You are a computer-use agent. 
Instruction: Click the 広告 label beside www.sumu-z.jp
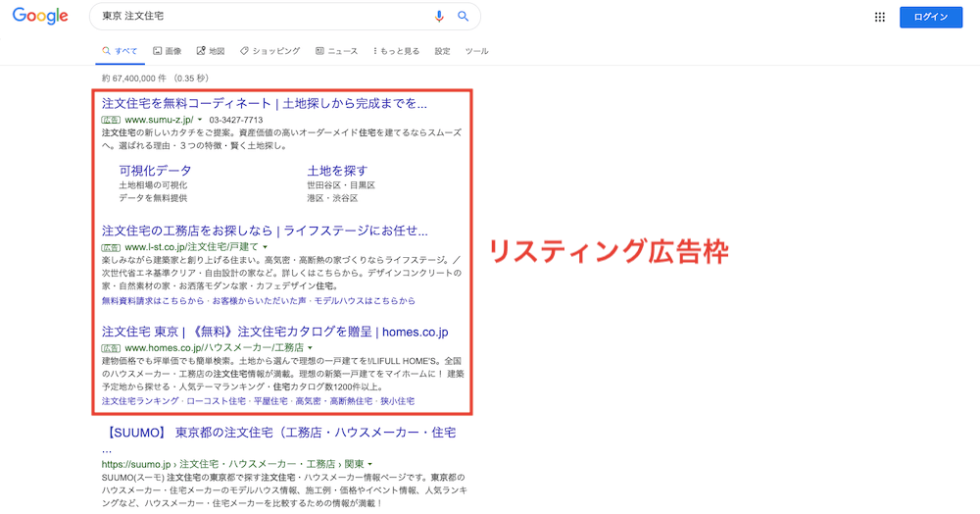click(x=111, y=120)
